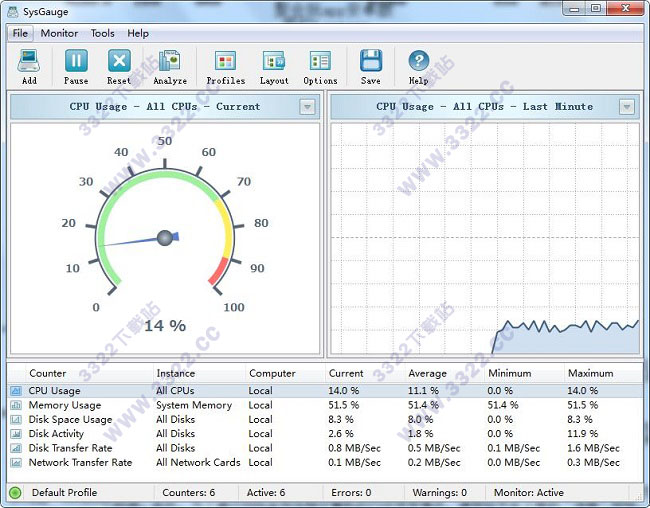Click the Errors: 0 status entry
This screenshot has width=650, height=508.
[351, 493]
